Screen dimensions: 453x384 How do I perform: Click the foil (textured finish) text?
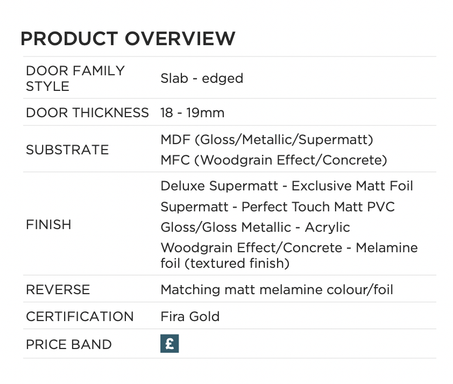click(225, 263)
